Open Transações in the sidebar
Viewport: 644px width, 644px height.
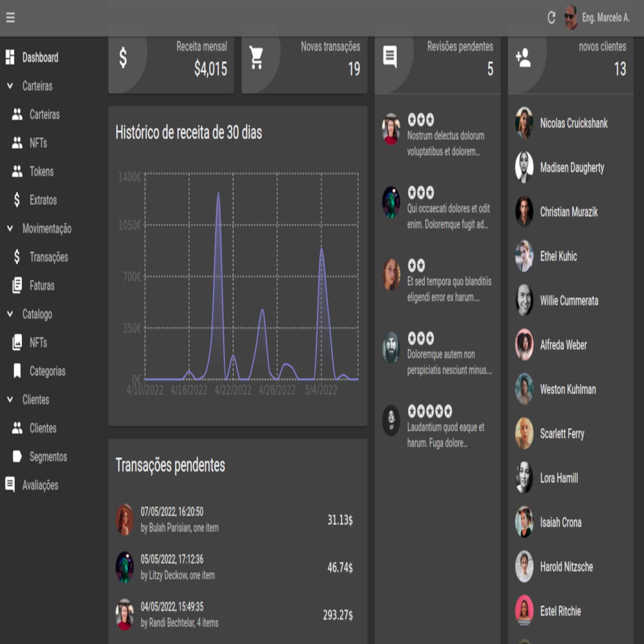tap(49, 257)
